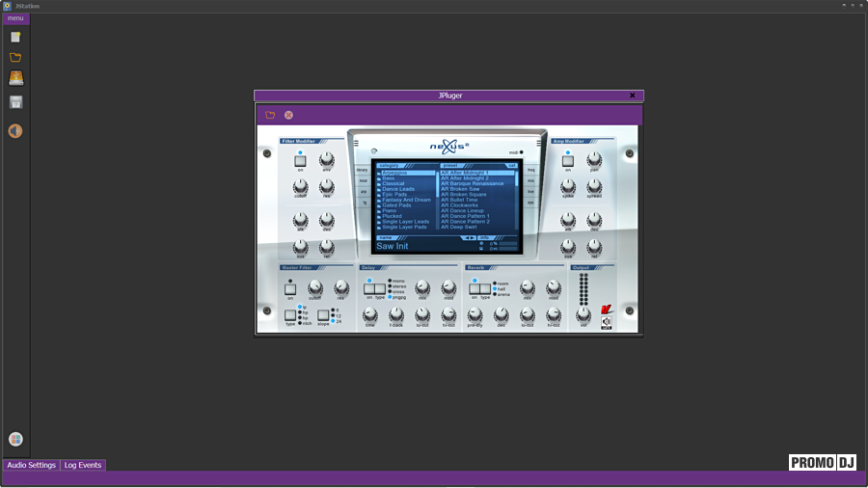This screenshot has height=488, width=868.
Task: Select hp filter type in Master Filter
Action: tap(304, 312)
